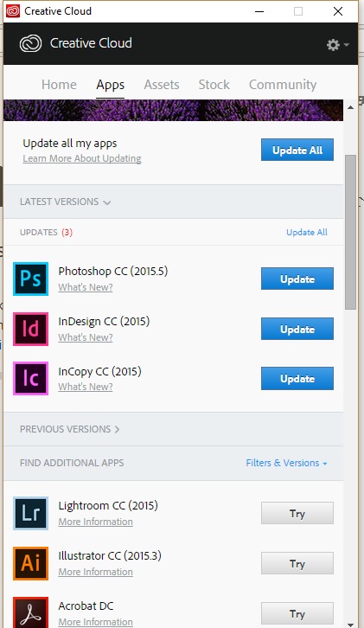This screenshot has height=628, width=364.
Task: Switch to the Community tab
Action: [x=283, y=85]
